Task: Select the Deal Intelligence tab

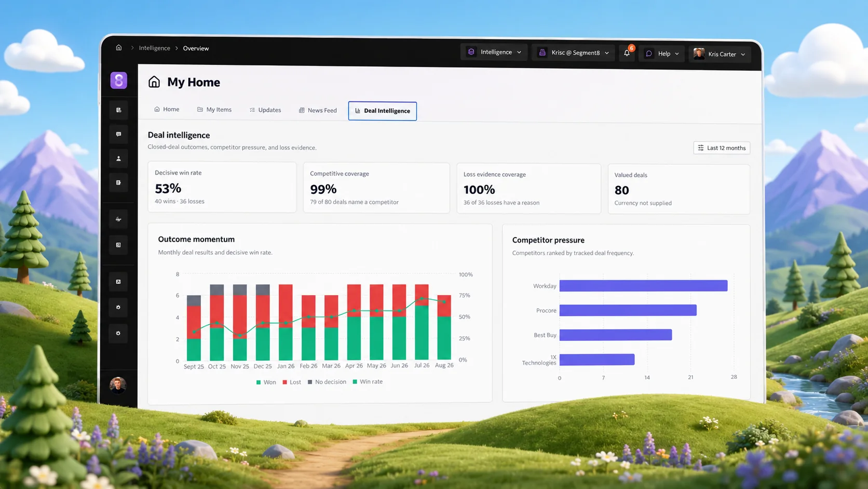Action: click(x=383, y=111)
